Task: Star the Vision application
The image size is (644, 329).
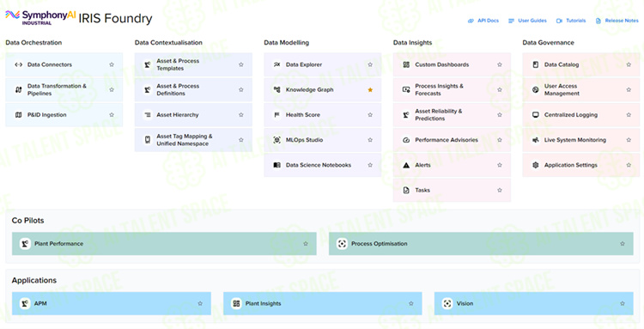Action: [623, 303]
